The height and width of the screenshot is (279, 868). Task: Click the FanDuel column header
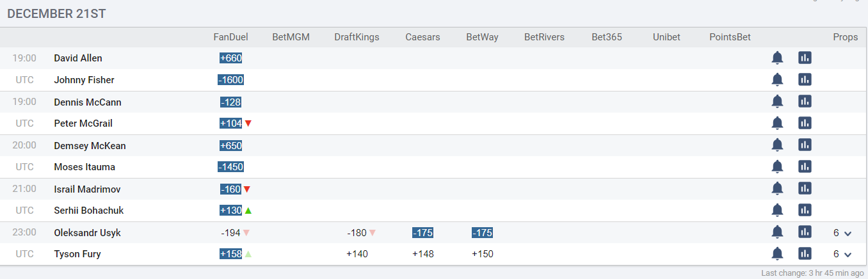230,37
